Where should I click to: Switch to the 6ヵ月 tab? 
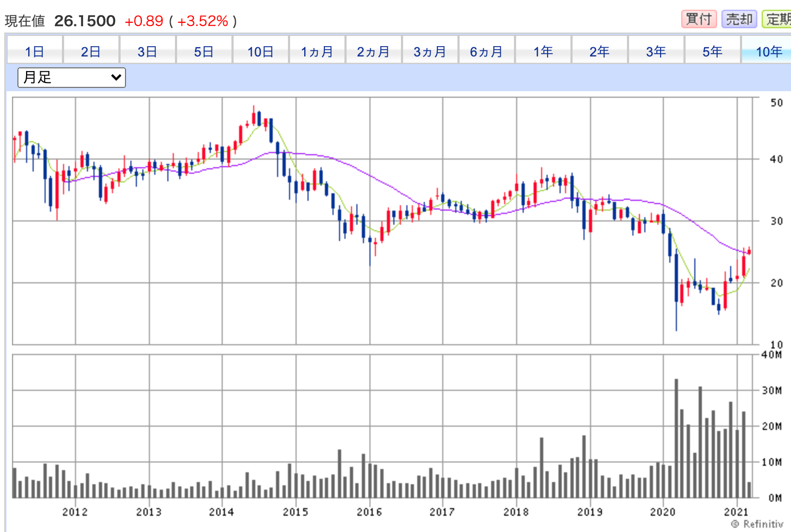pyautogui.click(x=487, y=52)
